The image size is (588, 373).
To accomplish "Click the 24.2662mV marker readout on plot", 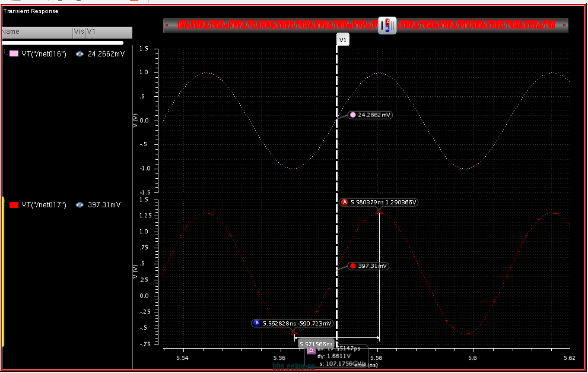I will click(x=370, y=115).
